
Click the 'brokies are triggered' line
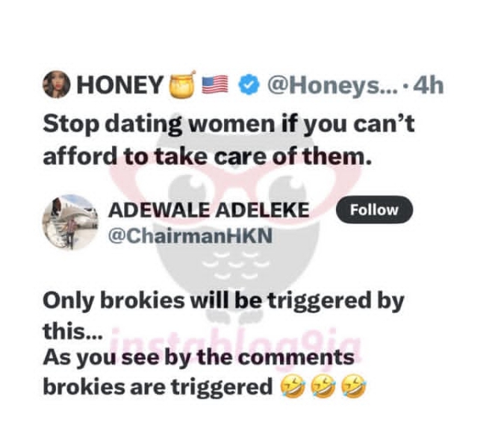pos(158,387)
